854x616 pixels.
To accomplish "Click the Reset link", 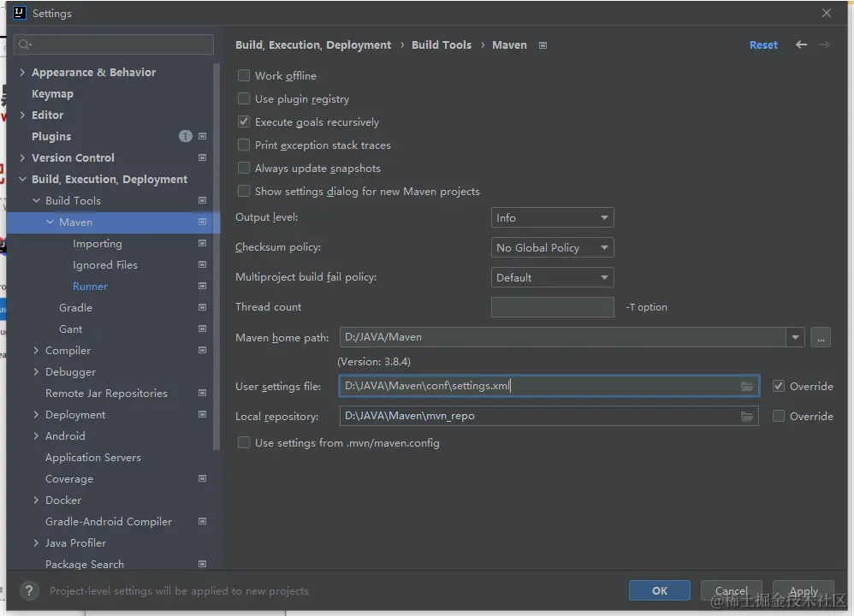I will (763, 45).
